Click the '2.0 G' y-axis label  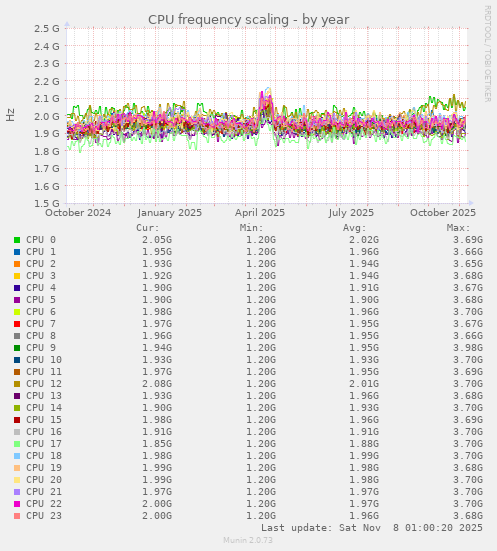[47, 116]
